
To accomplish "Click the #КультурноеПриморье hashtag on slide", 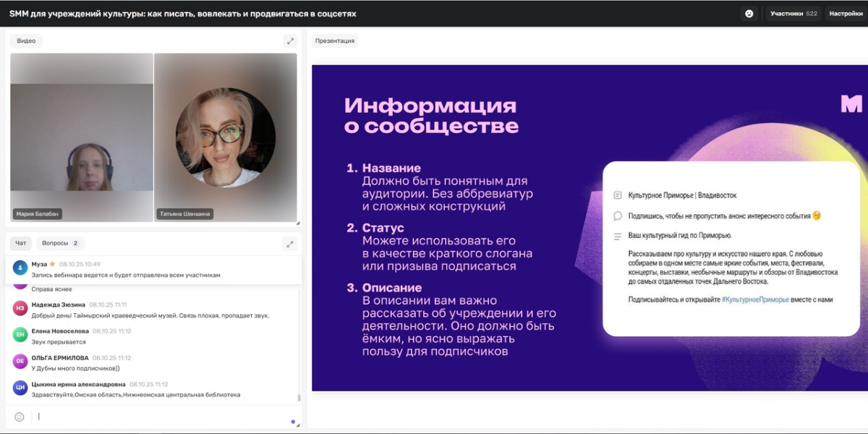I will [x=754, y=299].
